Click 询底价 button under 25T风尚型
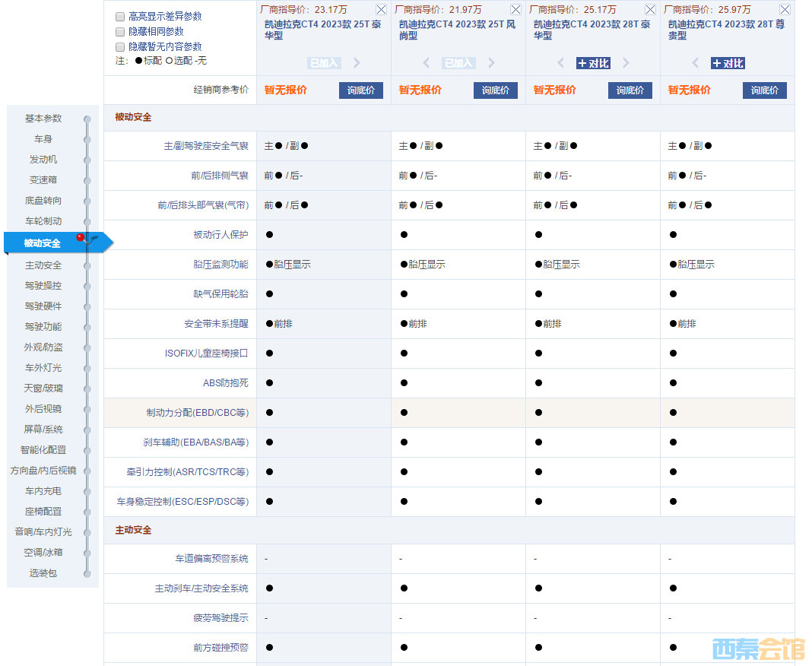The height and width of the screenshot is (666, 812). 495,90
